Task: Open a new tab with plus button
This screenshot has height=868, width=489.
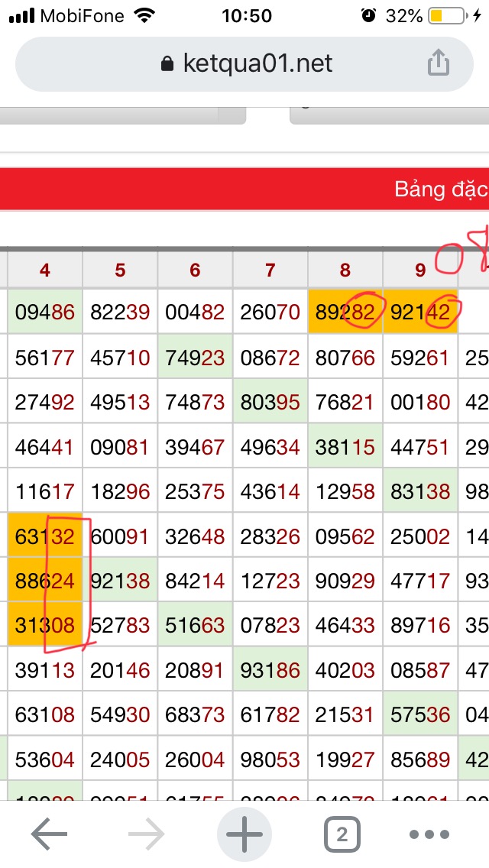Action: [244, 835]
